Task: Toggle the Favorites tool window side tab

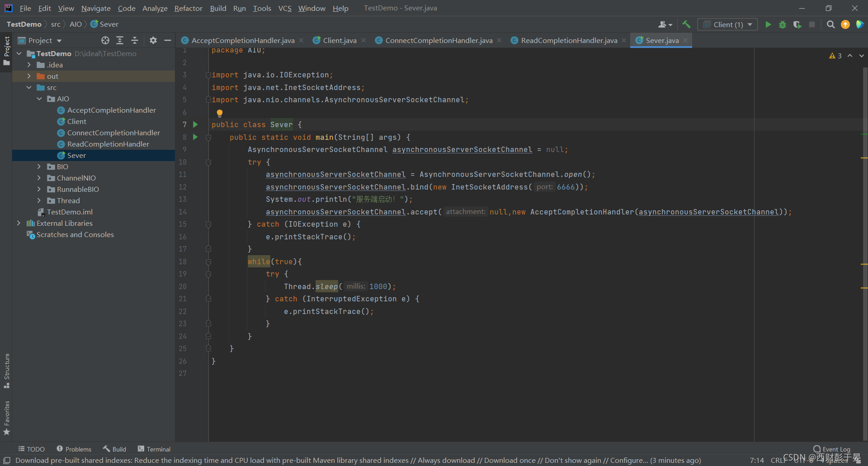Action: (x=6, y=418)
